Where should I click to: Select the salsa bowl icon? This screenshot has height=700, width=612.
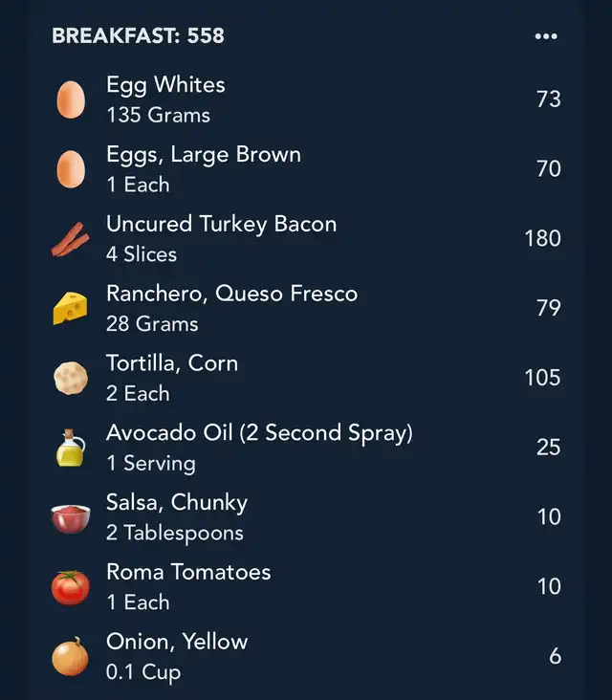71,518
